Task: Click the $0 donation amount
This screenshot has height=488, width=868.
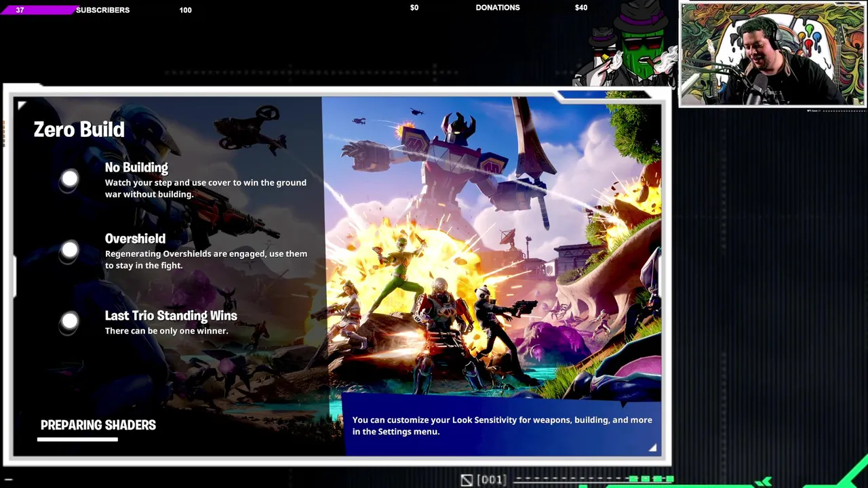Action: pos(414,7)
